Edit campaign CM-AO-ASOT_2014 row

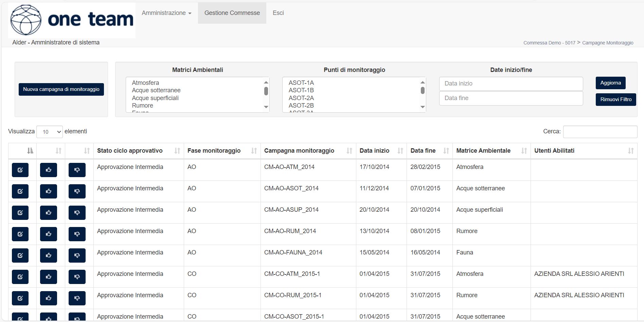pyautogui.click(x=20, y=191)
